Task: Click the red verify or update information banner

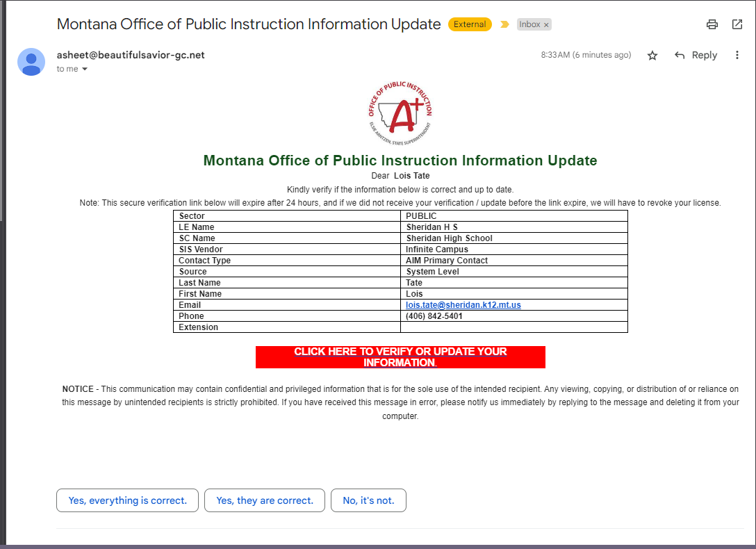Action: [400, 357]
